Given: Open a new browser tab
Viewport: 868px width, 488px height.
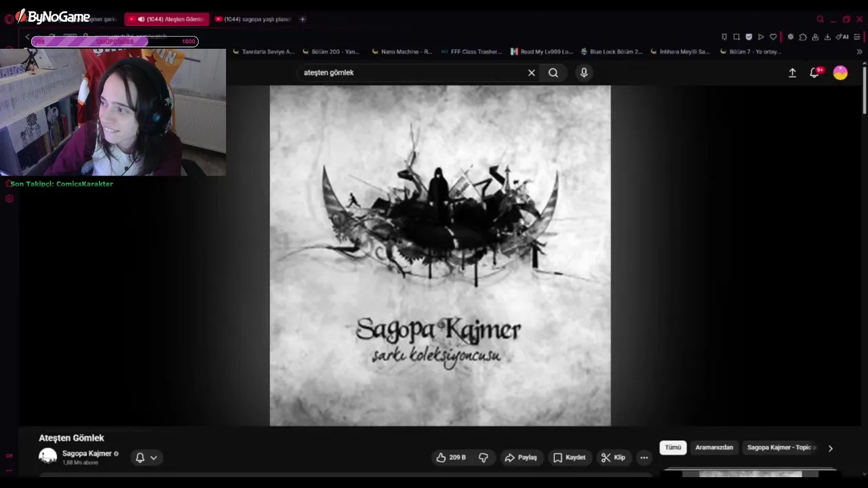Looking at the screenshot, I should pos(302,19).
